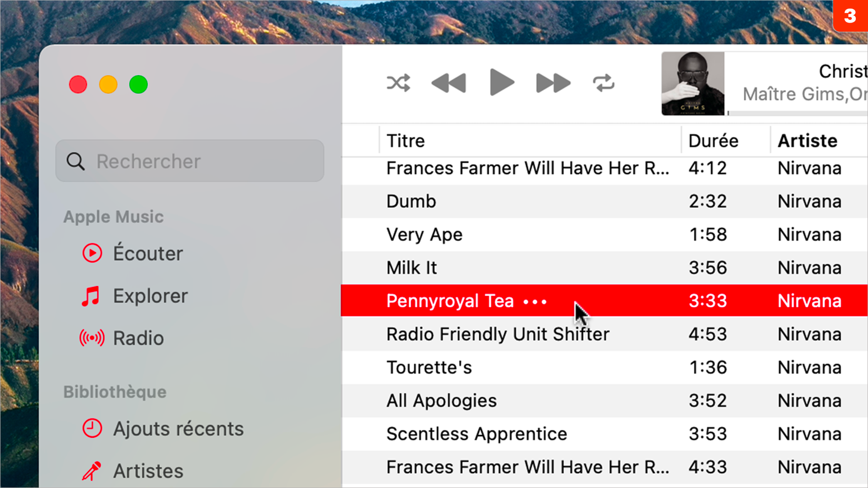868x488 pixels.
Task: Click in the Rechercher search field
Action: 199,161
